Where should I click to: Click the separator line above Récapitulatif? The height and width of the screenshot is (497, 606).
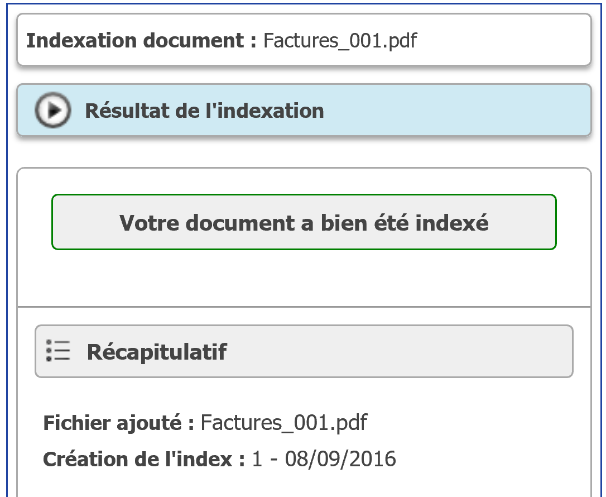304,306
